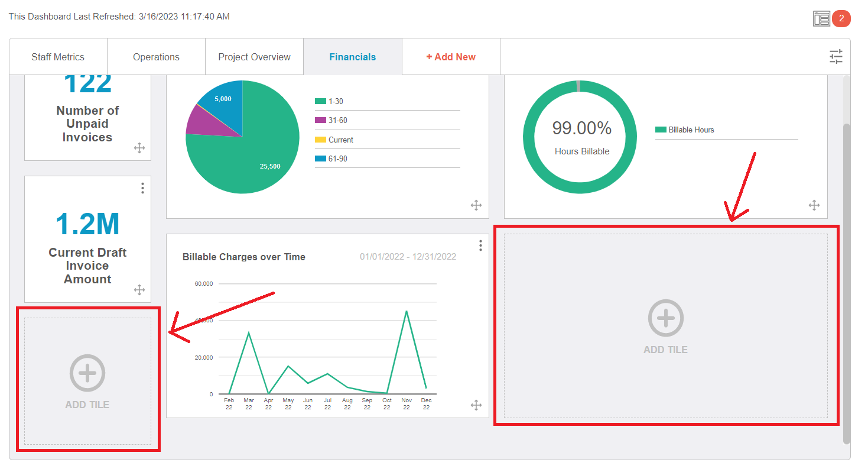Select the Project Overview tab
The image size is (868, 472).
(x=254, y=57)
